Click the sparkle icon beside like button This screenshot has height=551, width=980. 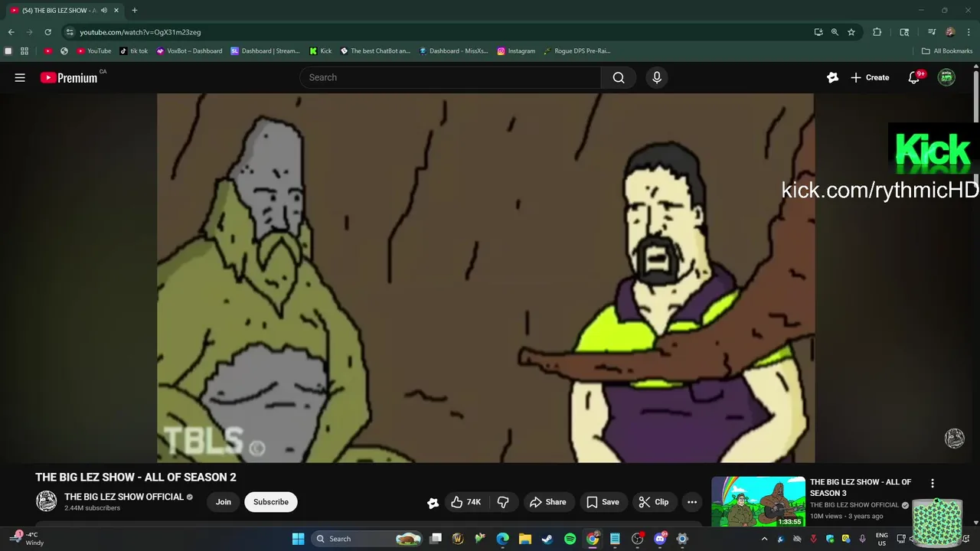433,503
